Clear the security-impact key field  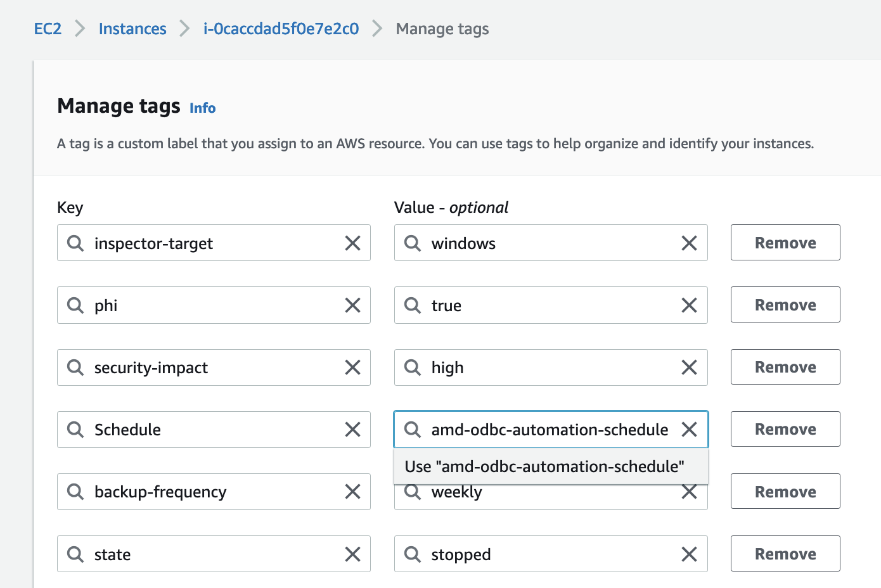click(352, 367)
